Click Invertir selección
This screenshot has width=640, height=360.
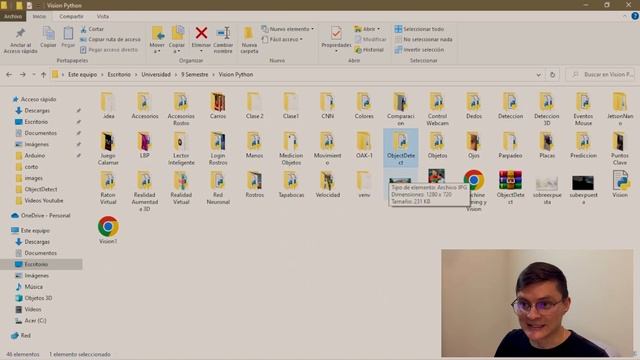(419, 49)
